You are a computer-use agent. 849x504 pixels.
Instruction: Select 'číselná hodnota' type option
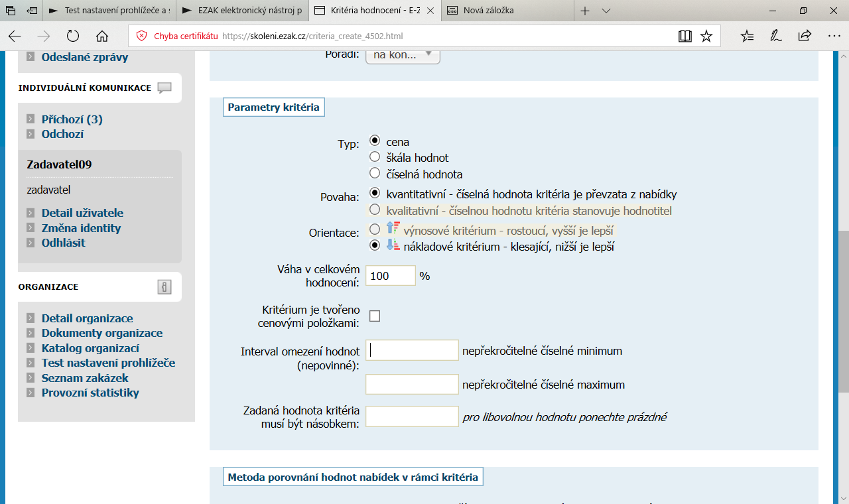click(x=375, y=174)
